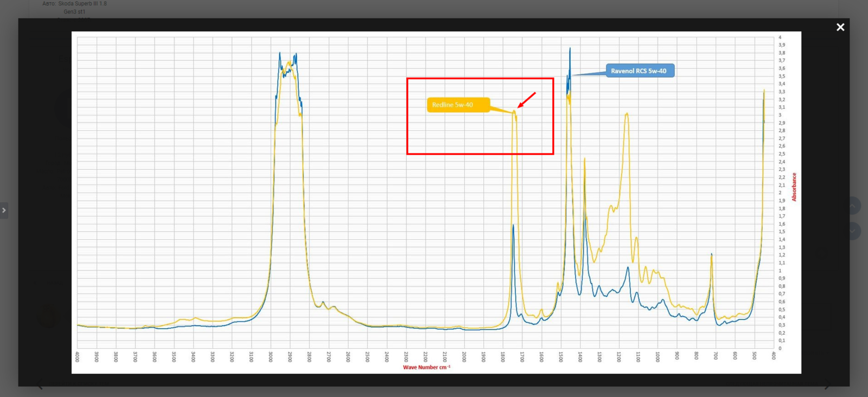The image size is (868, 397).
Task: Click the page scroll-down round button
Action: point(852,231)
